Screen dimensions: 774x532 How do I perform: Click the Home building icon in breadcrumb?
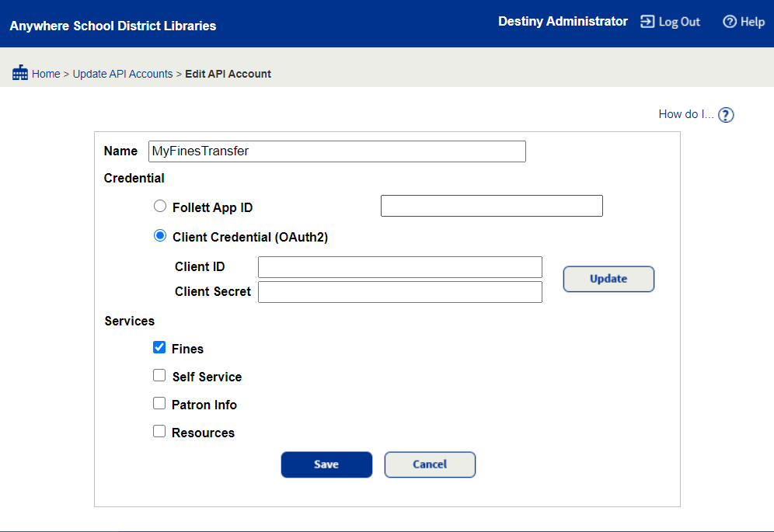(20, 72)
